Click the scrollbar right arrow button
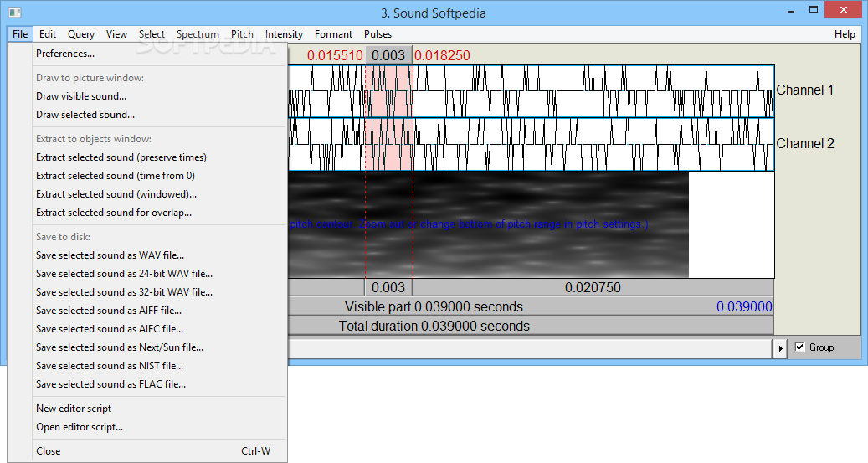The image size is (868, 463). point(780,348)
